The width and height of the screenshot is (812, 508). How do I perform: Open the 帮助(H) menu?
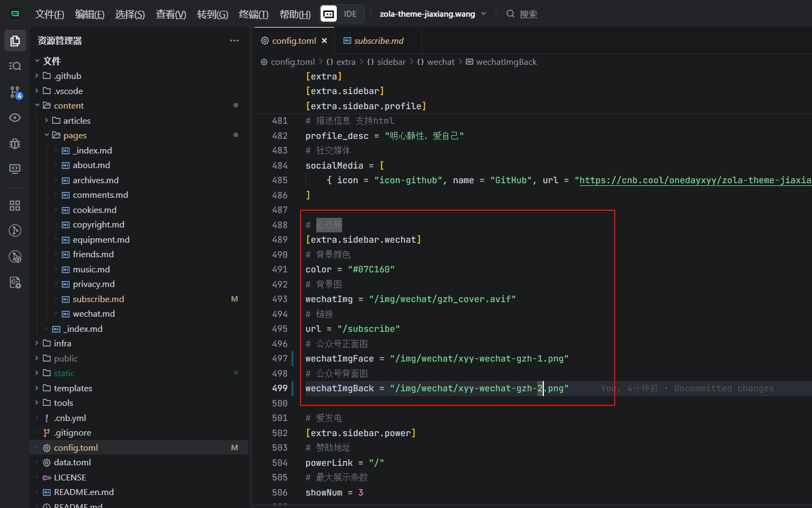point(295,14)
